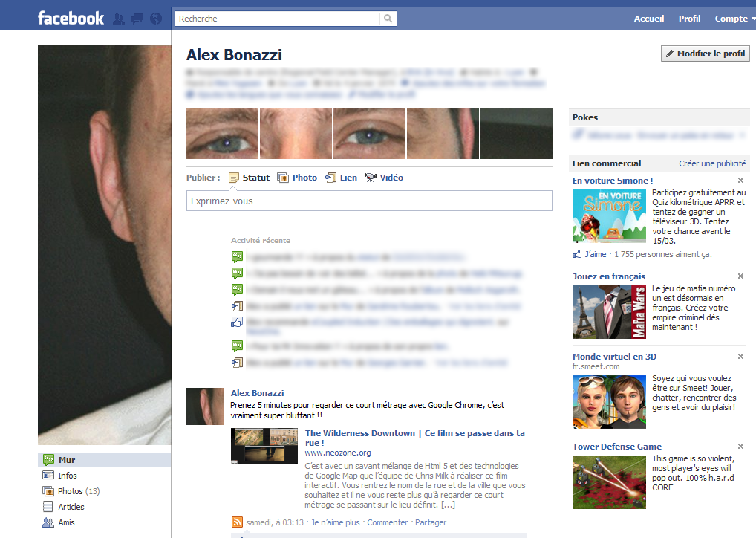This screenshot has height=538, width=756.
Task: Open the Accueil menu item
Action: [648, 19]
